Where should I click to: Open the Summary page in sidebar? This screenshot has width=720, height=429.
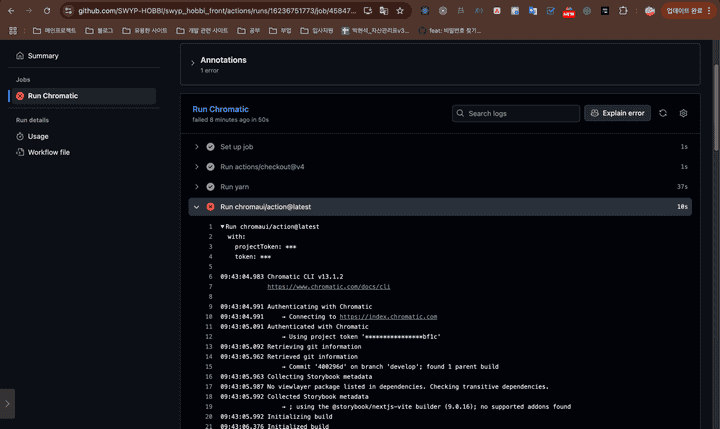43,56
